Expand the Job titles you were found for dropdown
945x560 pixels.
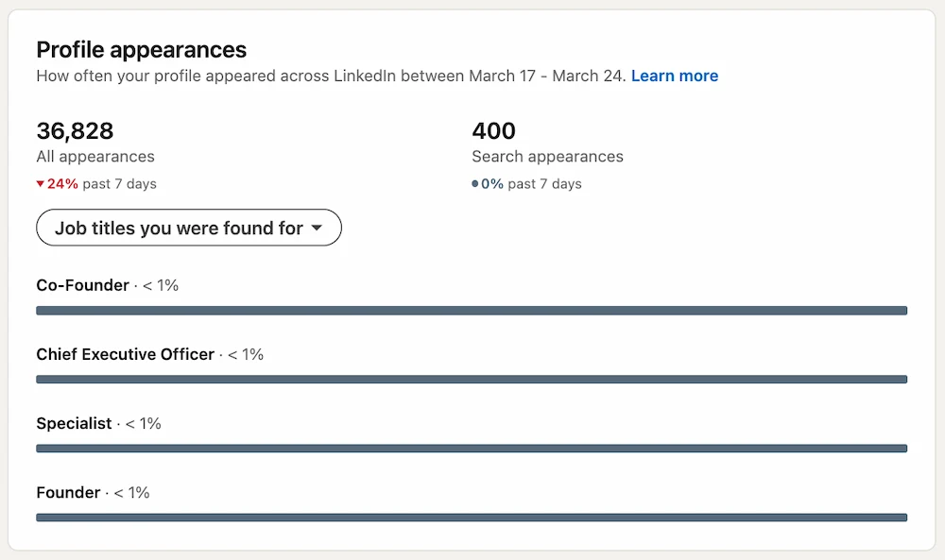188,228
